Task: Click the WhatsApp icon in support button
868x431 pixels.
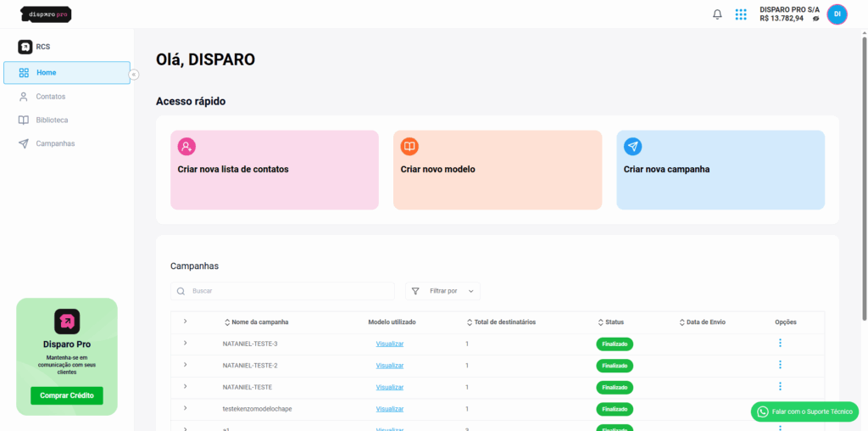Action: [764, 411]
